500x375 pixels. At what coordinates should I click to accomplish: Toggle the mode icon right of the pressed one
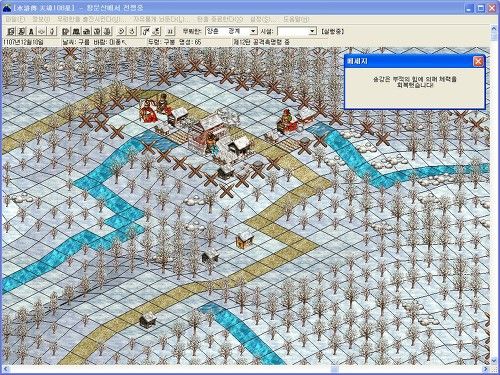pos(156,31)
